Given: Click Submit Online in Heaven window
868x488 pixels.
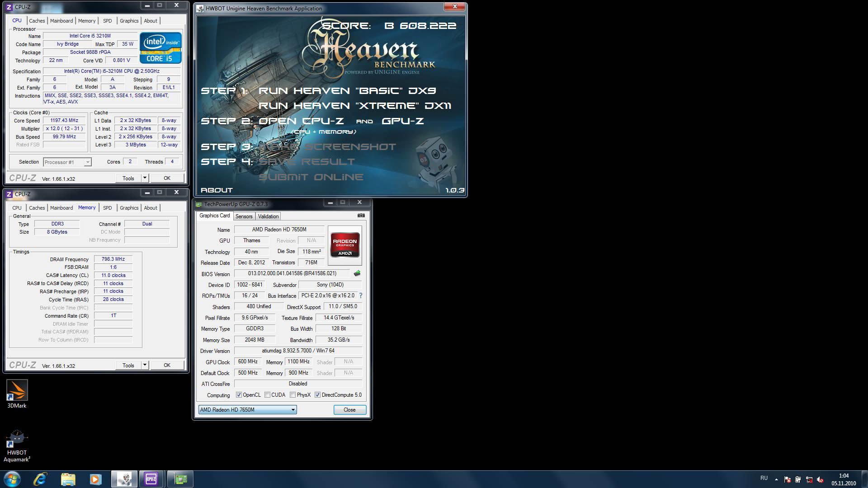Looking at the screenshot, I should (311, 177).
